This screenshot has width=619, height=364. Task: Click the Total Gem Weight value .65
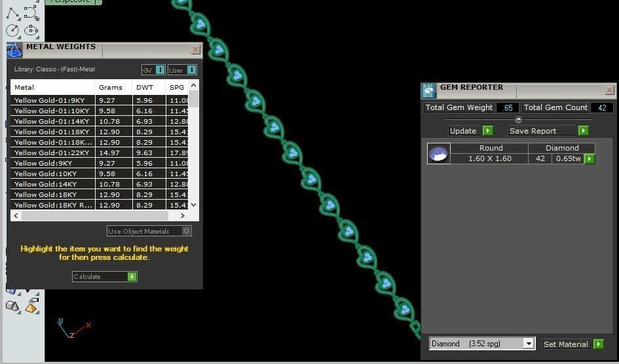(508, 107)
